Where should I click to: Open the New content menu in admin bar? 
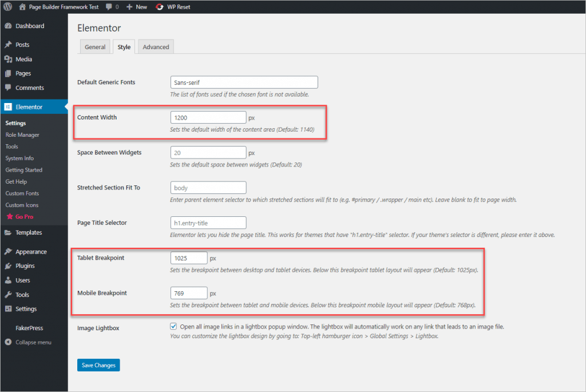click(x=137, y=7)
